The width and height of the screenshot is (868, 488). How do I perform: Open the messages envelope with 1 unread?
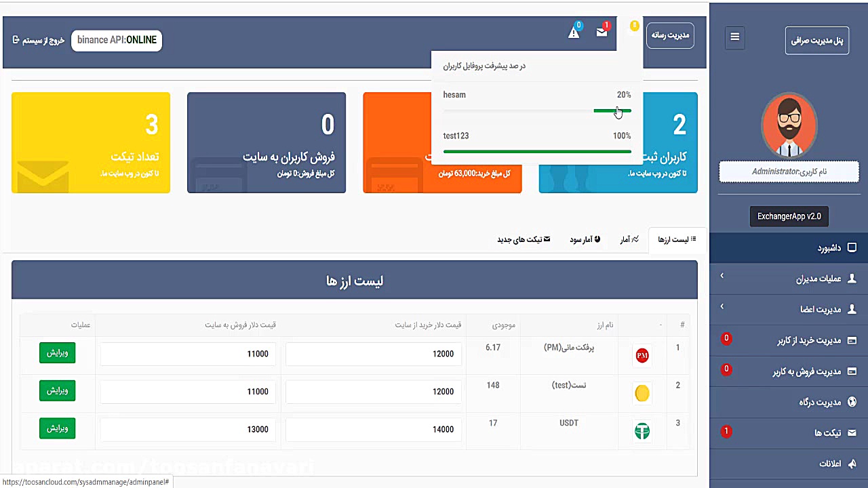[601, 32]
